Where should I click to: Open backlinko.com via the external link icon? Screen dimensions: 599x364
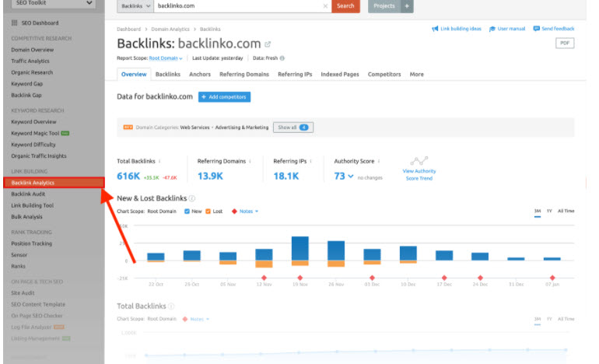[x=268, y=44]
